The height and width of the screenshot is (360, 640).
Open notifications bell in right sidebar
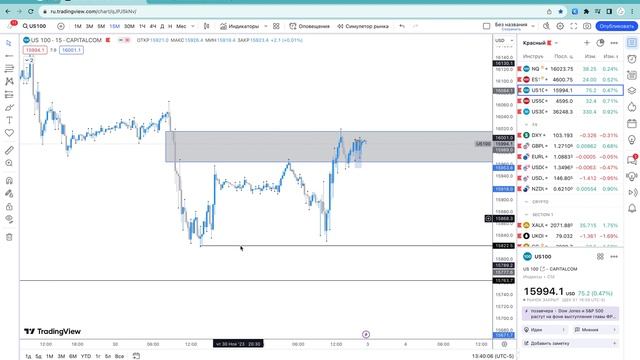[632, 209]
